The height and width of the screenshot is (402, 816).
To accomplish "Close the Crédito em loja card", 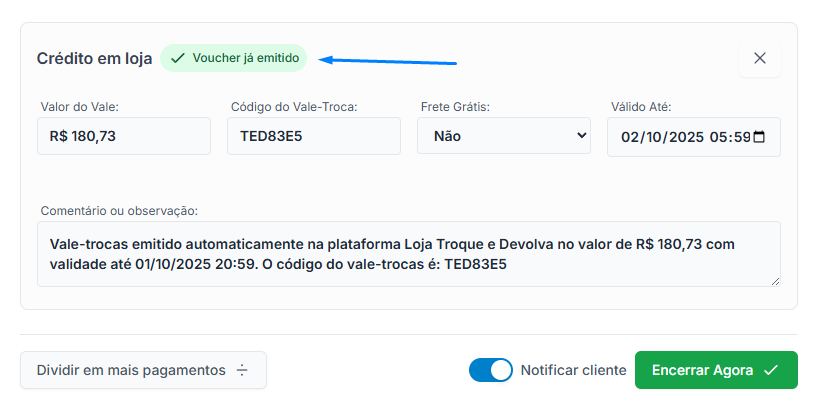I will [x=759, y=58].
